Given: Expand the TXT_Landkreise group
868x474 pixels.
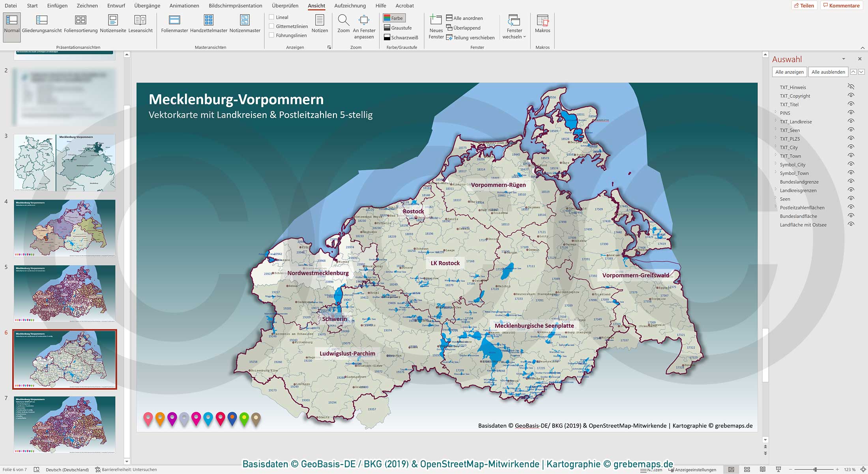Looking at the screenshot, I should 776,121.
